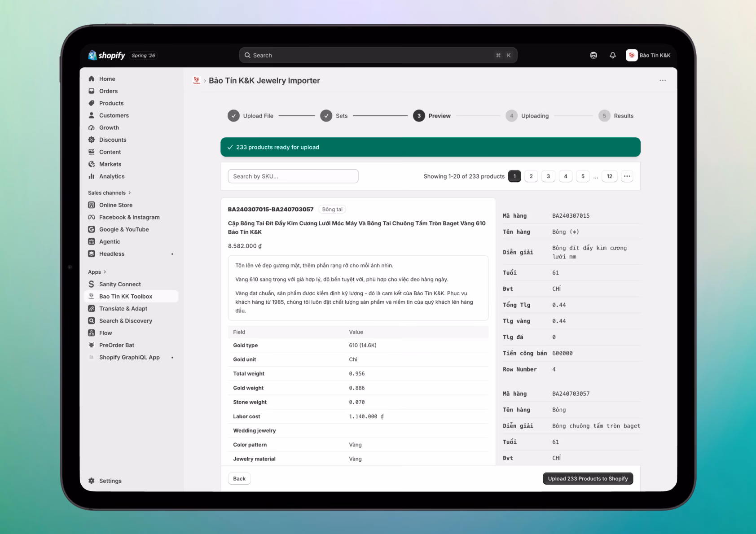Go to the Upload File step
This screenshot has height=534, width=756.
(251, 116)
